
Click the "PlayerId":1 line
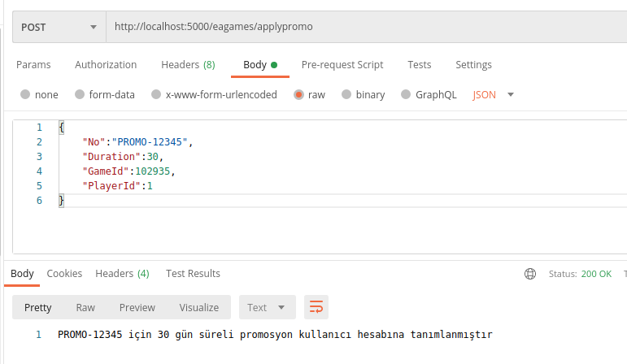tap(117, 186)
